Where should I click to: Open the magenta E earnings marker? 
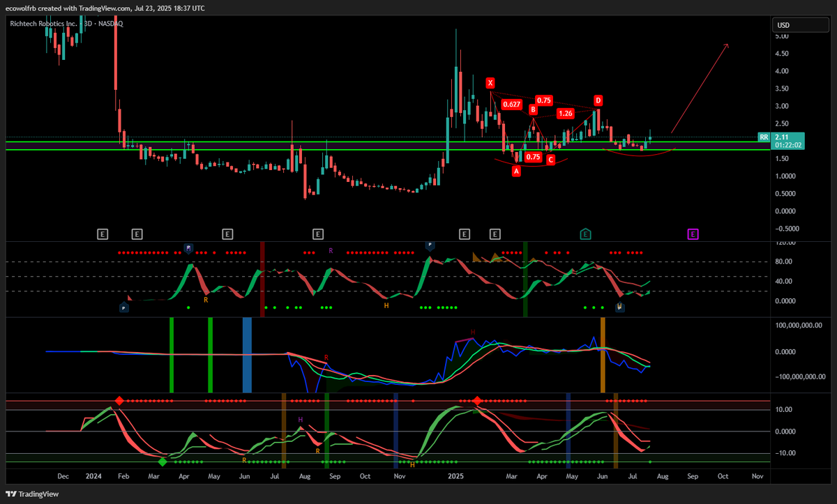coord(693,234)
